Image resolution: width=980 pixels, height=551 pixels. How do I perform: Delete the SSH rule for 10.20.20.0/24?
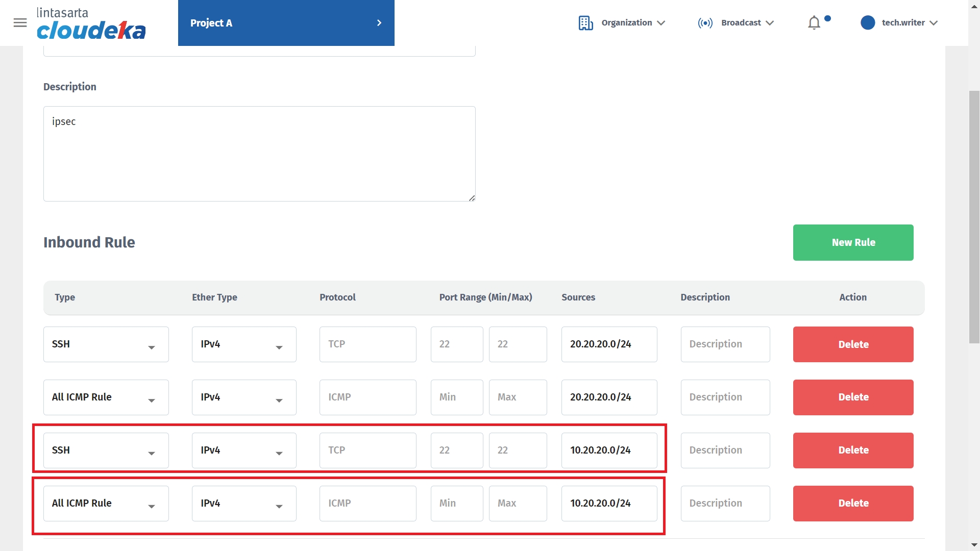pyautogui.click(x=853, y=450)
